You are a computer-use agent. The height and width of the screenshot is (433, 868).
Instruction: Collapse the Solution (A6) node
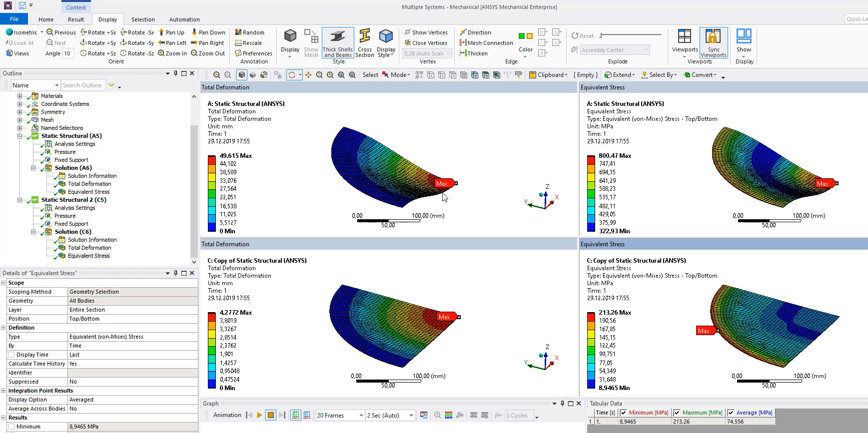33,168
